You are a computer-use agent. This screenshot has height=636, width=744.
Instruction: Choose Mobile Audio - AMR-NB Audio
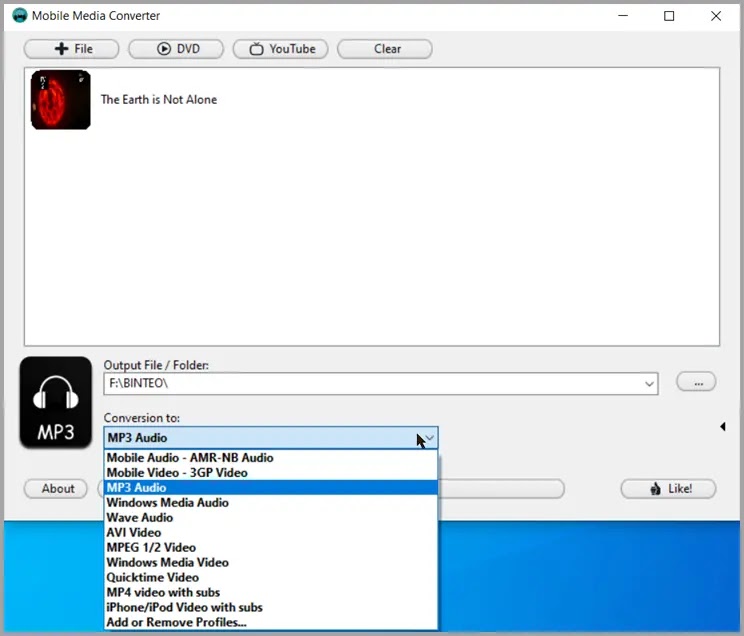[x=271, y=458]
